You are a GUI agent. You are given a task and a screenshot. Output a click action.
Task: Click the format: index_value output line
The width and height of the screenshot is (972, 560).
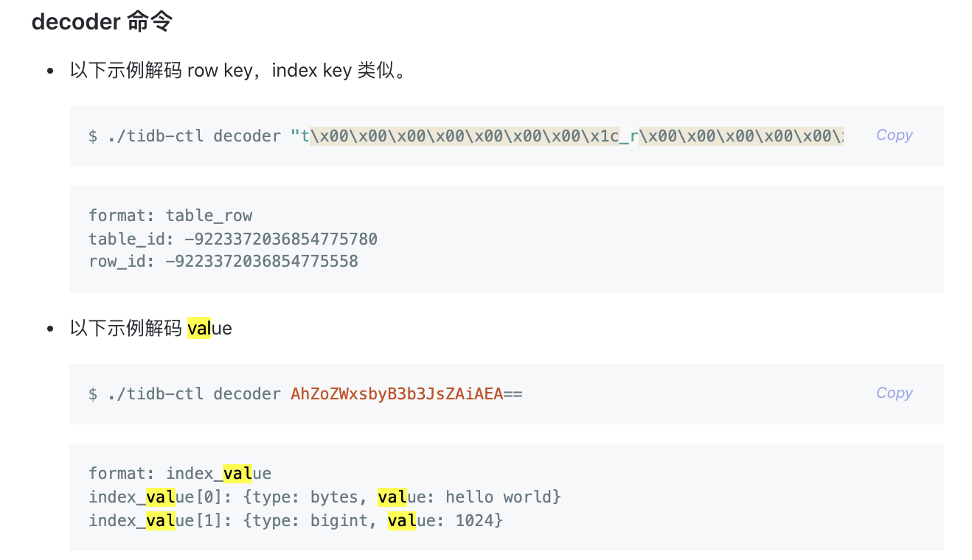click(179, 473)
